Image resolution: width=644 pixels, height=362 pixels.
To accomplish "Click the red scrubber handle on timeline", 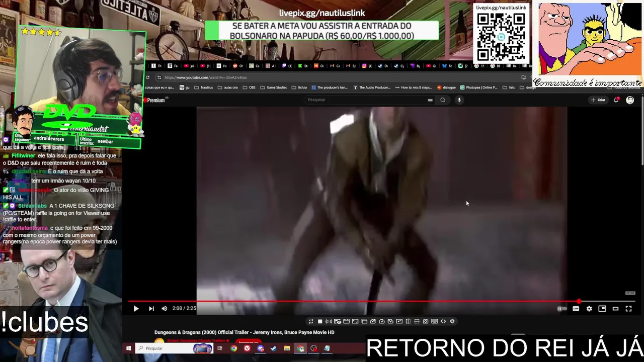I will pos(579,302).
